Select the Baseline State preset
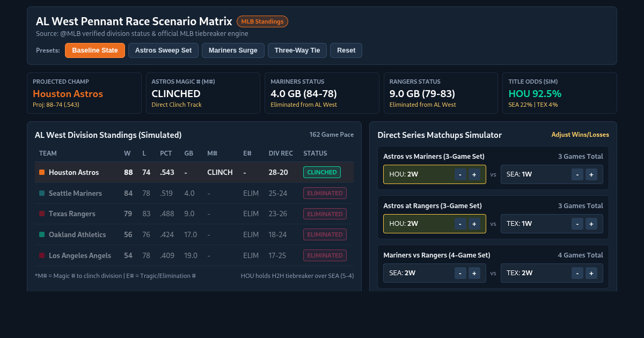Screen dimensions: 644x338 pyautogui.click(x=95, y=50)
